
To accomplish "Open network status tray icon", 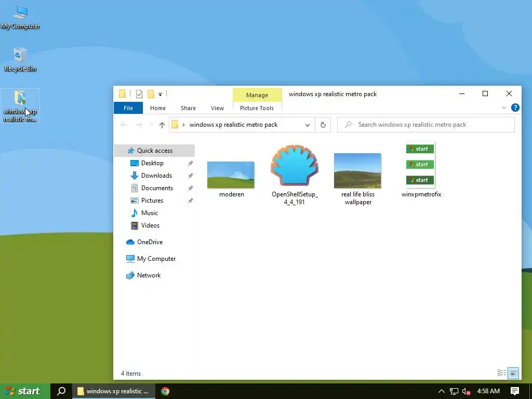I will click(454, 391).
